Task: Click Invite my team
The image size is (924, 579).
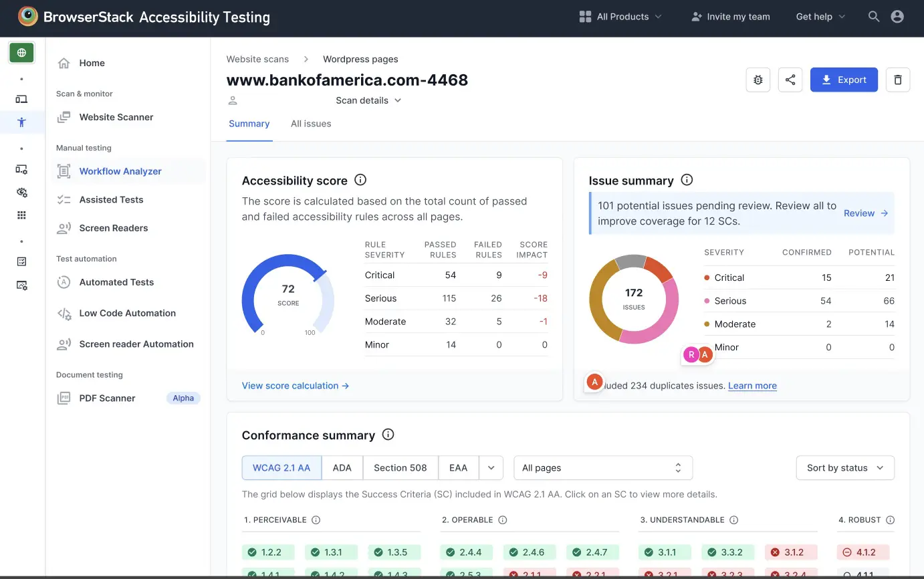Action: pyautogui.click(x=730, y=17)
